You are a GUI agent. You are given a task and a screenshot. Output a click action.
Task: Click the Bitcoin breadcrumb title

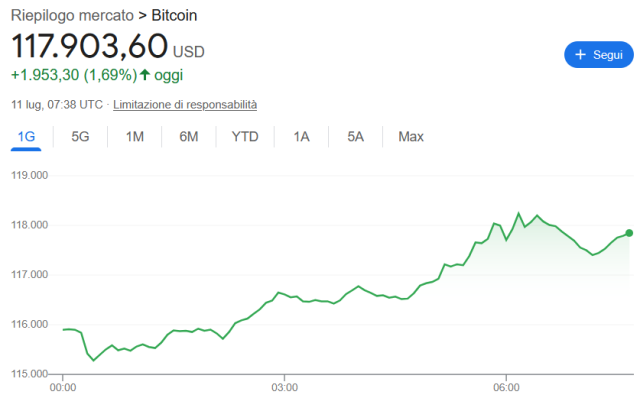click(x=174, y=16)
